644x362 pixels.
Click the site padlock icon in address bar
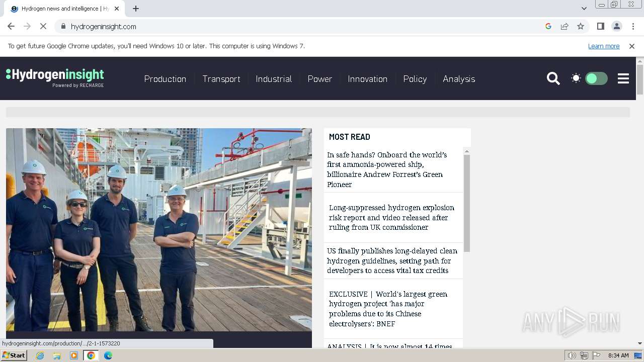coord(63,26)
